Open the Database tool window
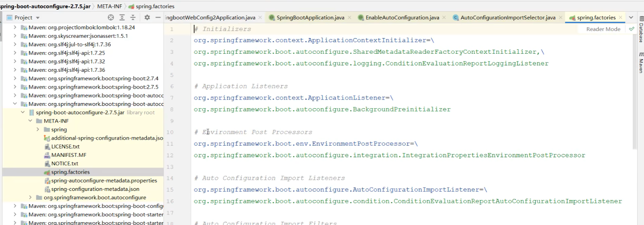The image size is (644, 225). (x=641, y=30)
